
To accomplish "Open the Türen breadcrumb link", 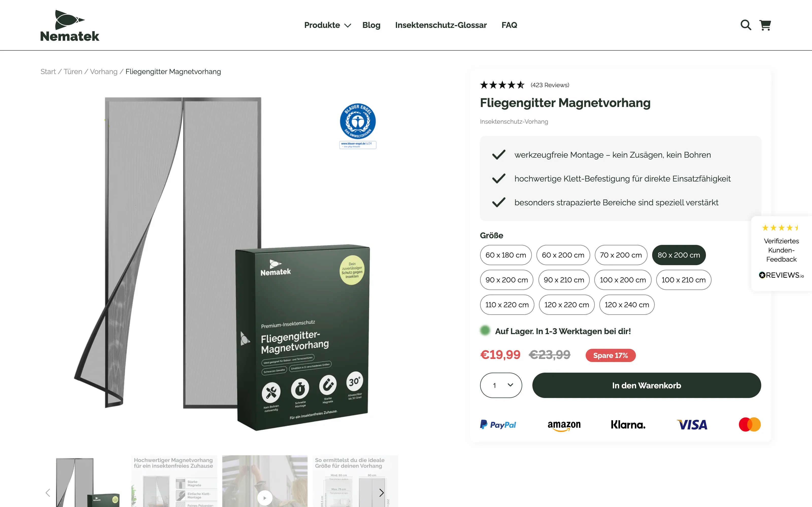I will (73, 71).
